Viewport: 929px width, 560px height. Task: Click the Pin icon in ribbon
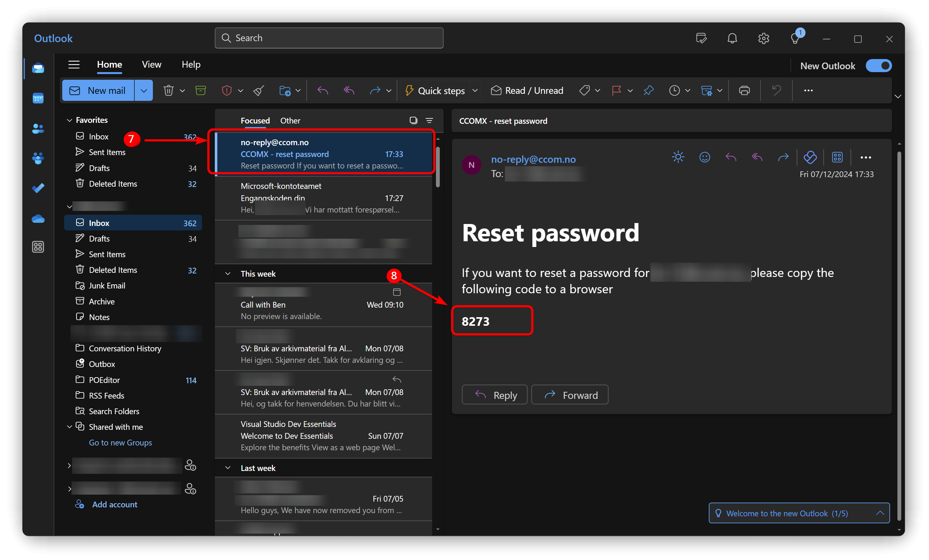(648, 90)
